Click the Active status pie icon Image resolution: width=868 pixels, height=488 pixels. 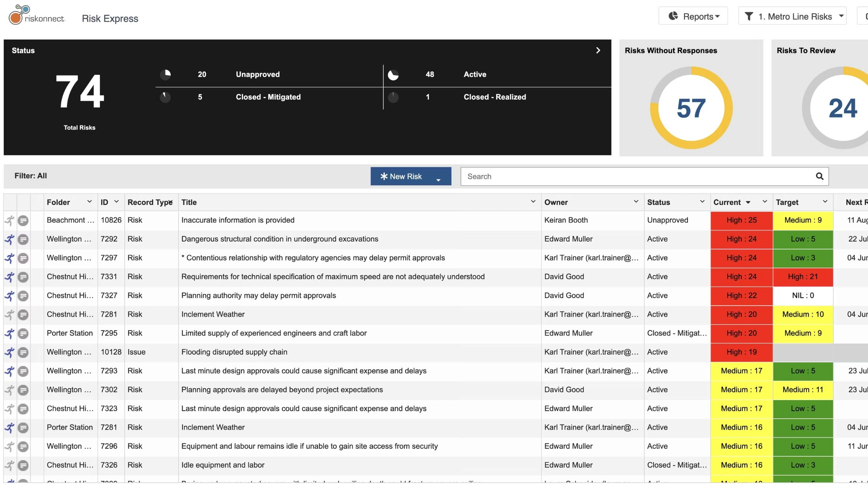coord(393,75)
